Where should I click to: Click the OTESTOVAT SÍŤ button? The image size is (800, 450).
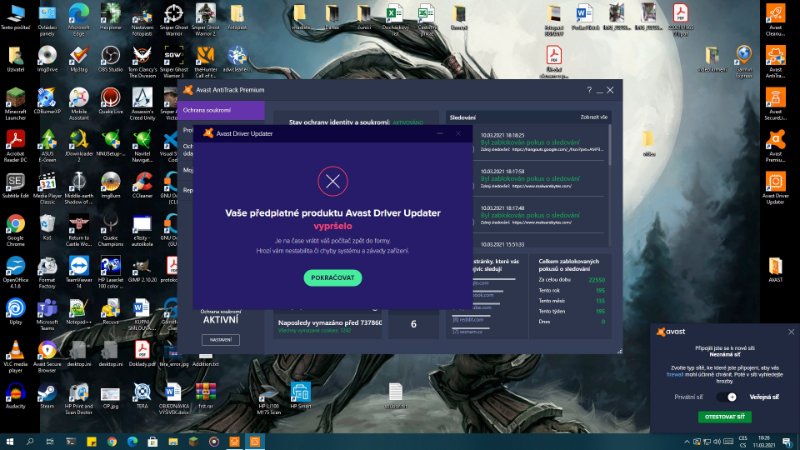pos(724,417)
